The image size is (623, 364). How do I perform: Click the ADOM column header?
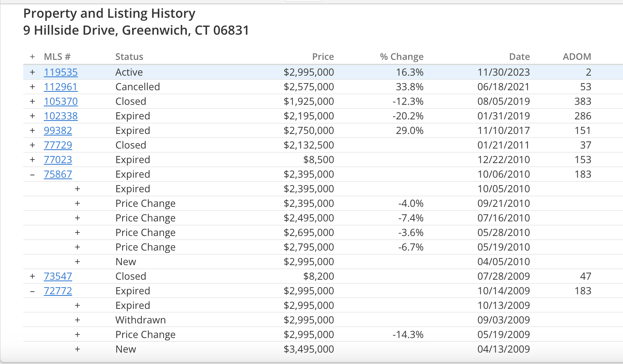[577, 57]
